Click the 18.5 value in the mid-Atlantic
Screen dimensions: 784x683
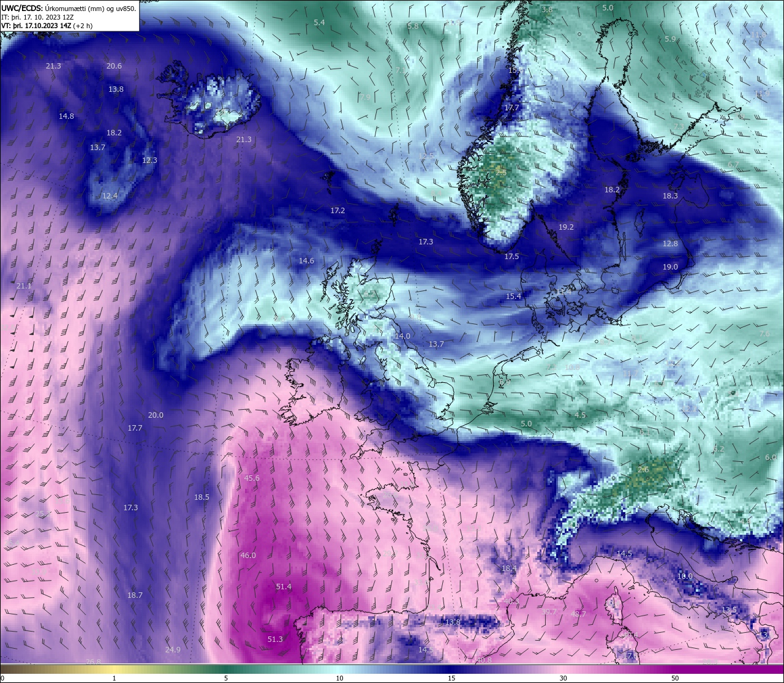(202, 497)
